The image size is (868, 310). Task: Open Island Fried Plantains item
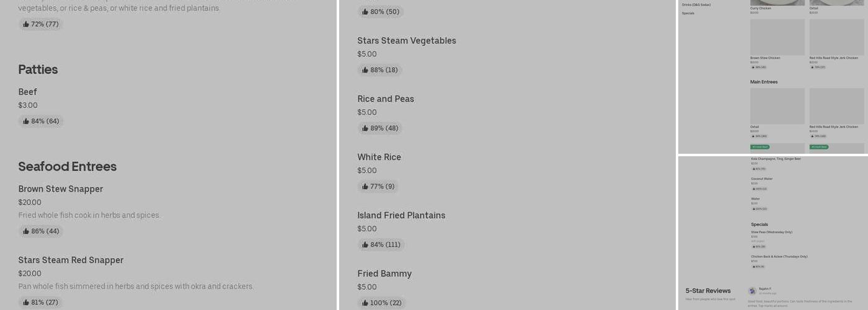401,216
